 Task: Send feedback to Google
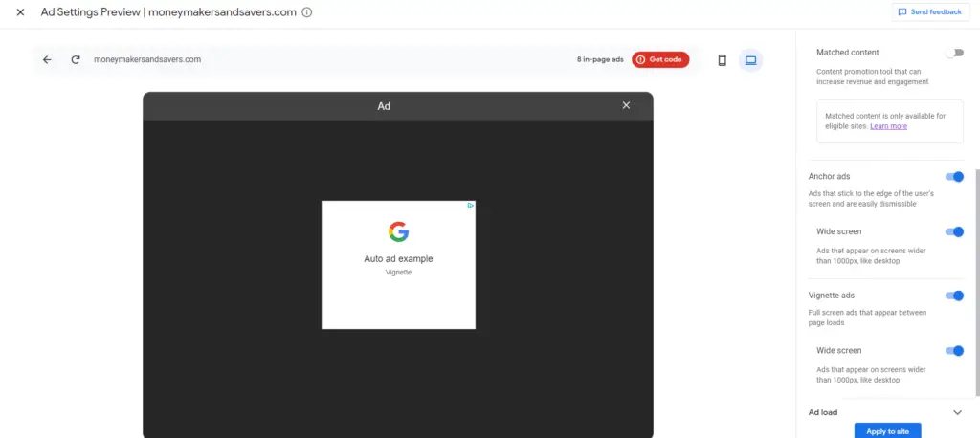929,11
